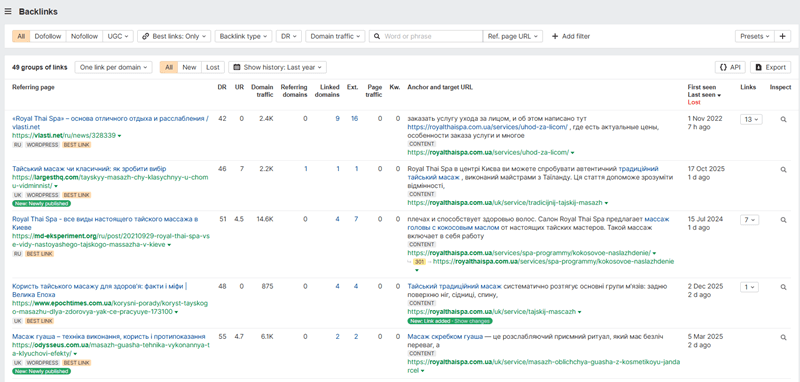Viewport: 800px width, 382px height.
Task: Open Ref. page URL dropdown
Action: (513, 36)
